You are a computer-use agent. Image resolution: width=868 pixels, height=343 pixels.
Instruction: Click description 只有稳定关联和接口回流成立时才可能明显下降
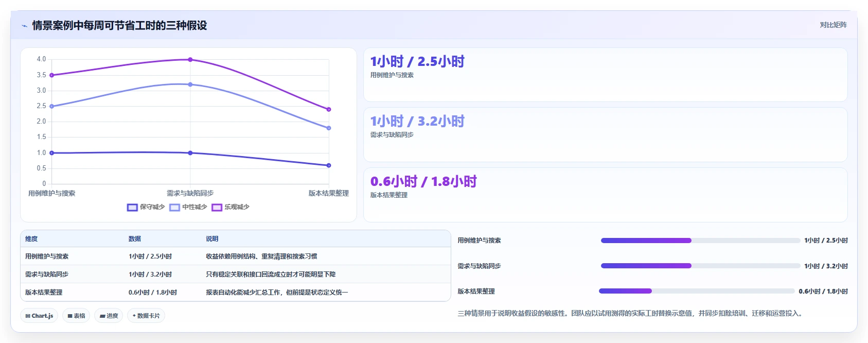(271, 275)
